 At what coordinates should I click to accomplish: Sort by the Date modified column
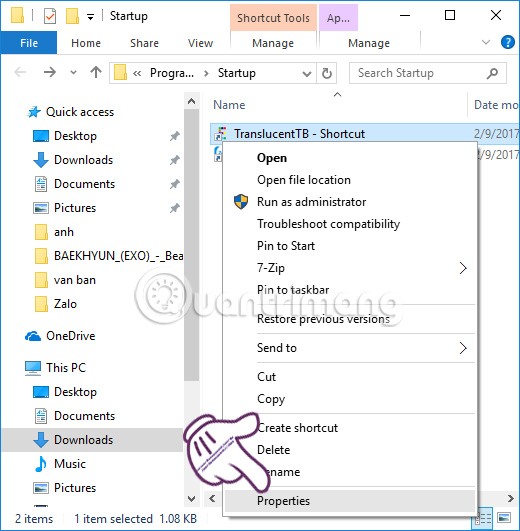[x=496, y=105]
